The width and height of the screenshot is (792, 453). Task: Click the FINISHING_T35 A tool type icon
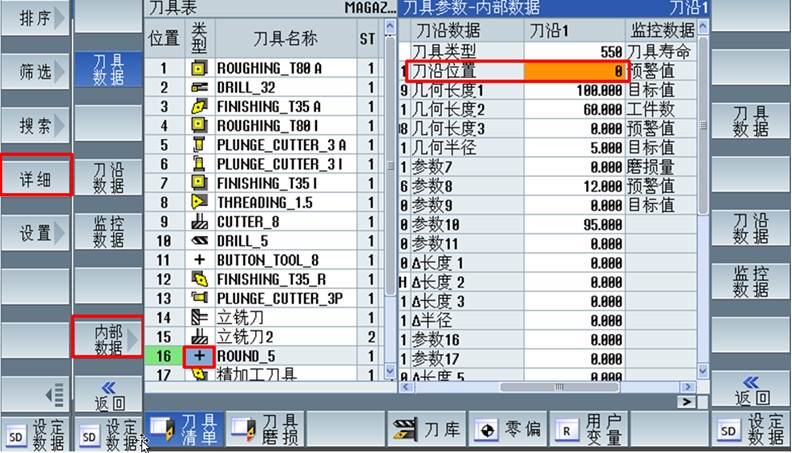tap(200, 107)
